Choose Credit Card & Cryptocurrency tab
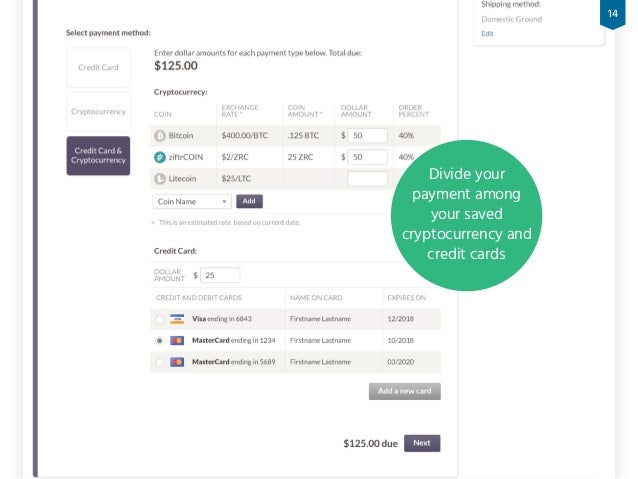This screenshot has width=638, height=479. 98,155
